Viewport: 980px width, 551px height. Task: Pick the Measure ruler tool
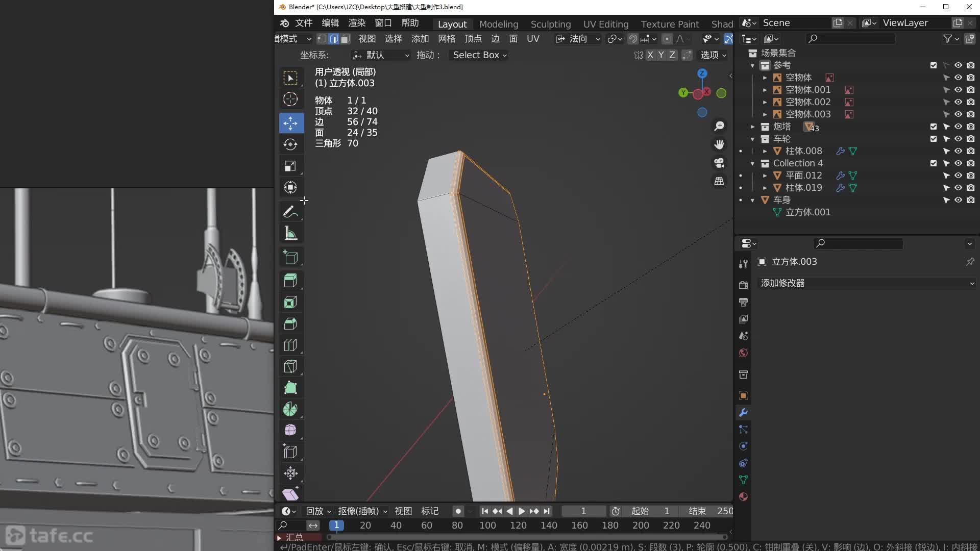click(x=290, y=234)
